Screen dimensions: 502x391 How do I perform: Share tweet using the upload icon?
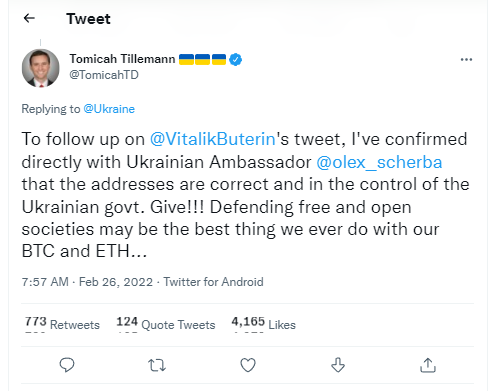pyautogui.click(x=428, y=365)
